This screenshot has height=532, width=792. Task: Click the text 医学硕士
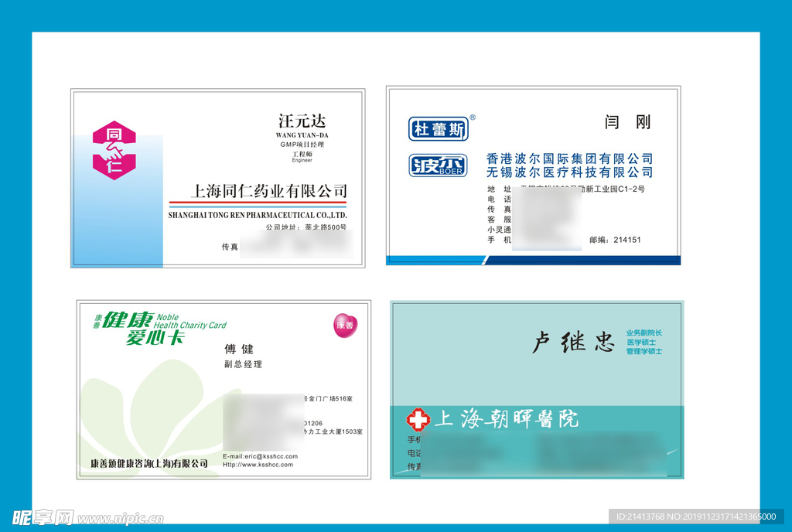(x=641, y=343)
